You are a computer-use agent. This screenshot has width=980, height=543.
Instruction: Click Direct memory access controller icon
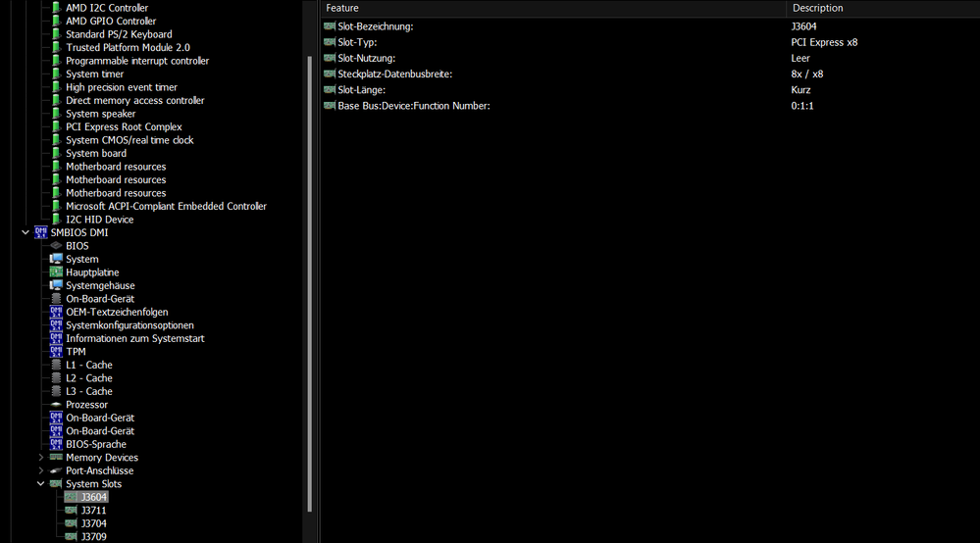(x=56, y=101)
